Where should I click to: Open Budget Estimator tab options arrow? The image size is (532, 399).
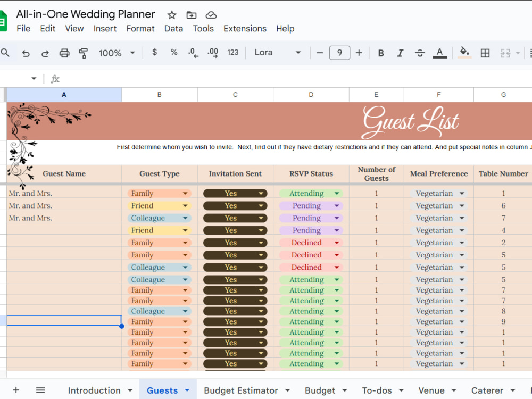287,390
